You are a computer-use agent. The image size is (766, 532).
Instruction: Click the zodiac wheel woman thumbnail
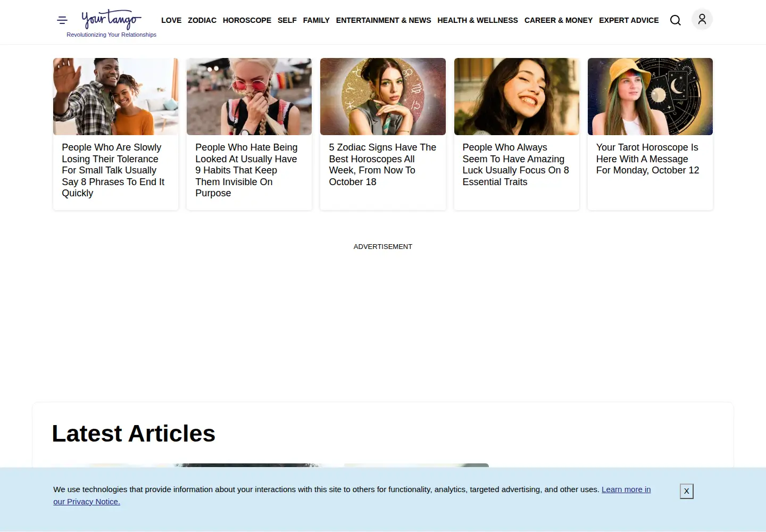click(383, 96)
